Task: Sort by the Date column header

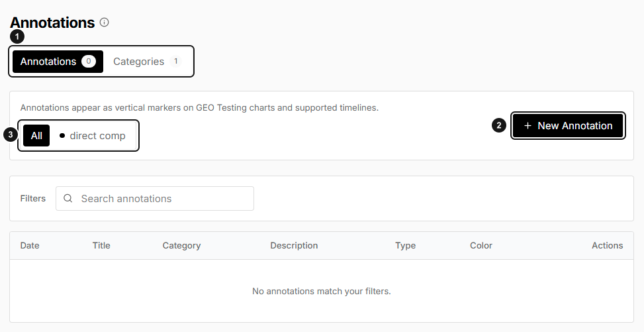Action: tap(30, 245)
